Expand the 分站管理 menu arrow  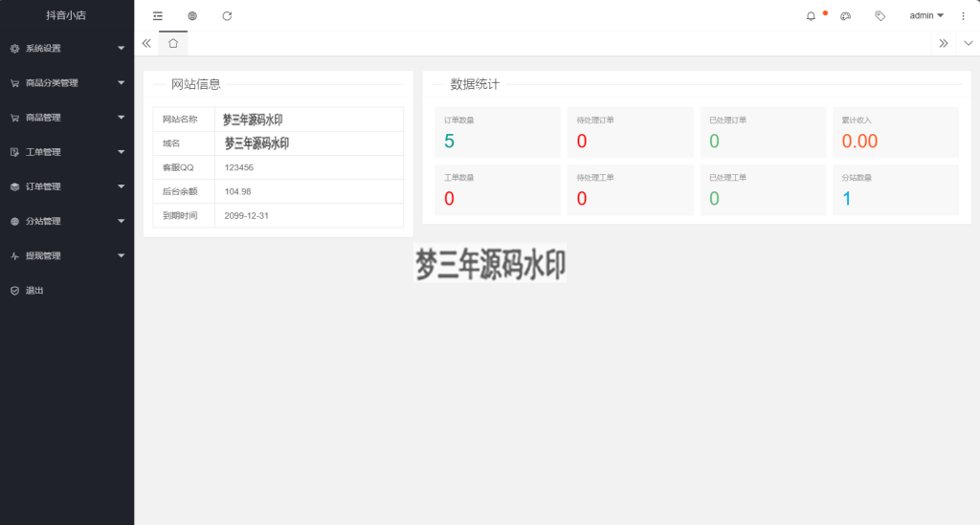tap(122, 221)
